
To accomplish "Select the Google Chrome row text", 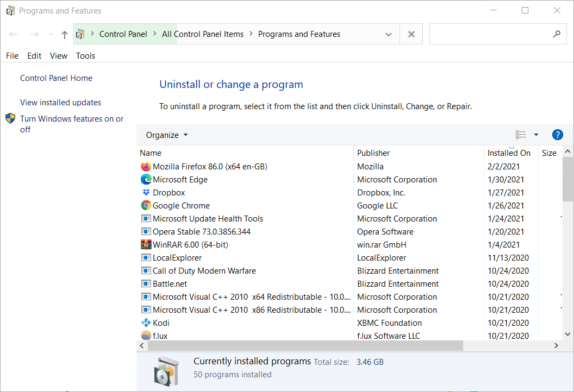I will [x=181, y=206].
